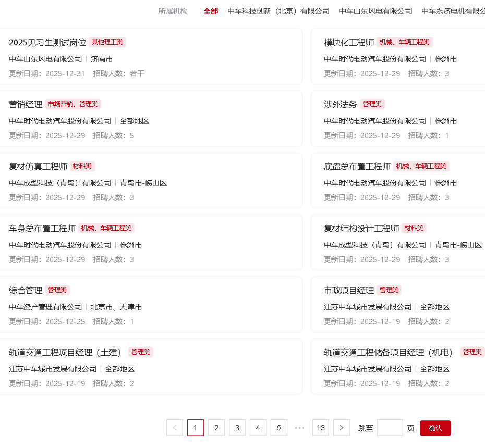This screenshot has height=448, width=485.
Task: Go to page 3
Action: [x=237, y=428]
